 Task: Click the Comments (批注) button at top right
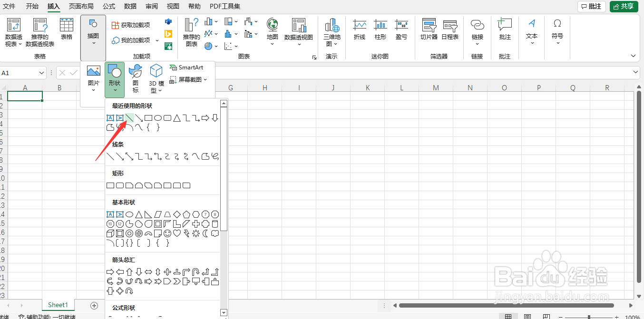pyautogui.click(x=591, y=6)
